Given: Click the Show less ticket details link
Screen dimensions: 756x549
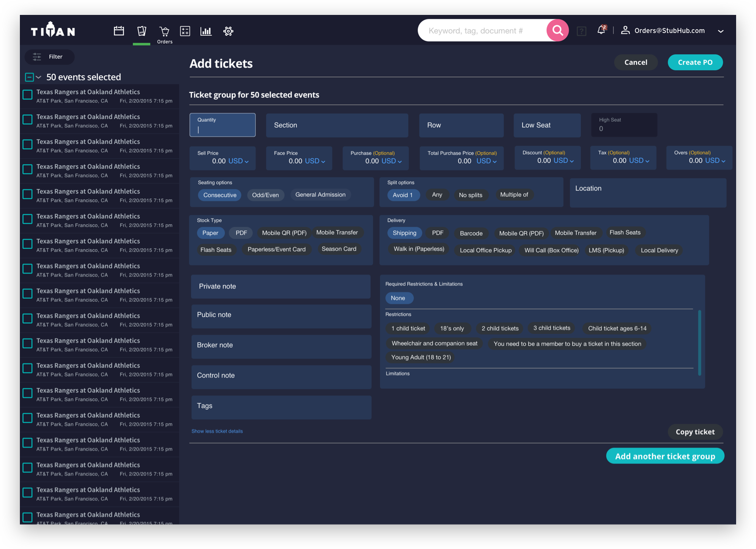Looking at the screenshot, I should pos(217,431).
